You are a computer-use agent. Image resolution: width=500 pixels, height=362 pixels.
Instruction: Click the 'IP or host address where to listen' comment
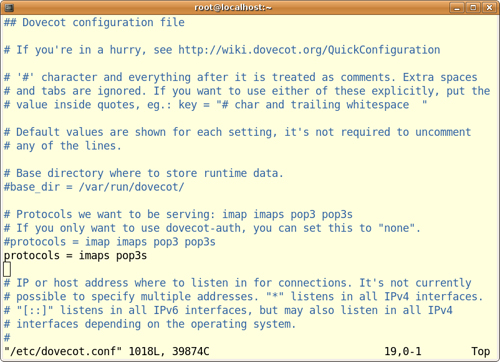pyautogui.click(x=237, y=283)
